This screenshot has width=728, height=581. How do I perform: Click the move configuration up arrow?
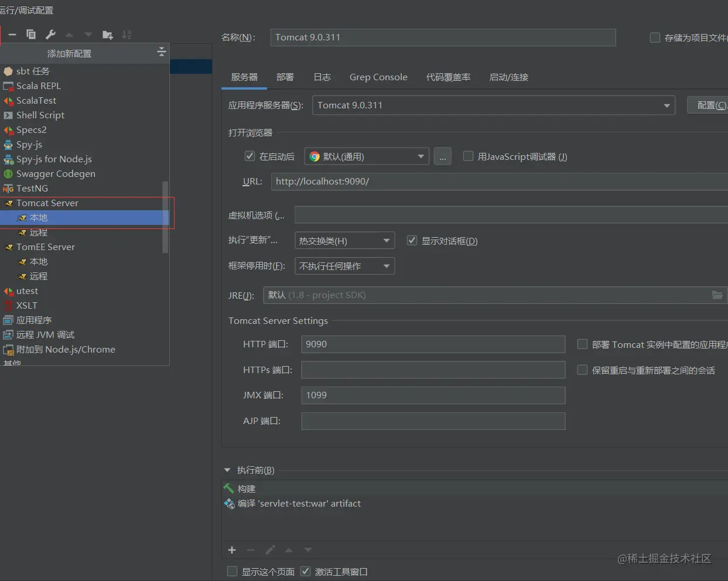[69, 35]
